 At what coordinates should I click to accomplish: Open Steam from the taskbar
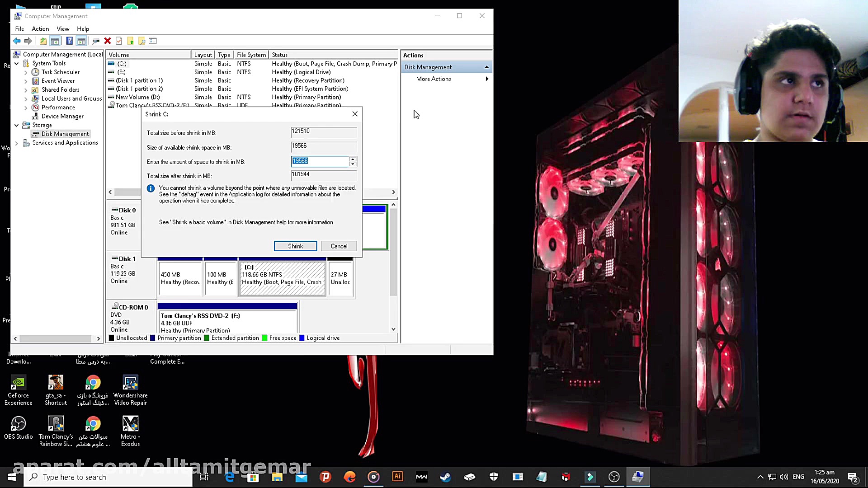pos(445,477)
